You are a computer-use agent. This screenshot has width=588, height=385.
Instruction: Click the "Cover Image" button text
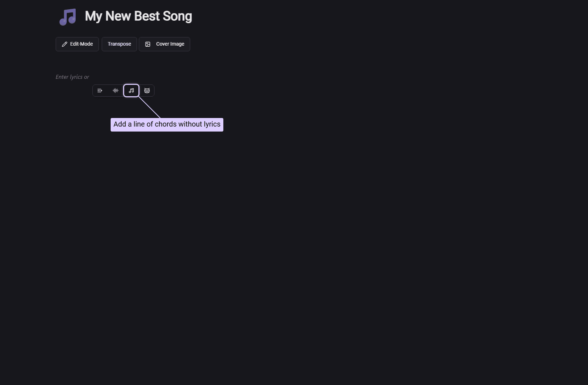tap(170, 44)
